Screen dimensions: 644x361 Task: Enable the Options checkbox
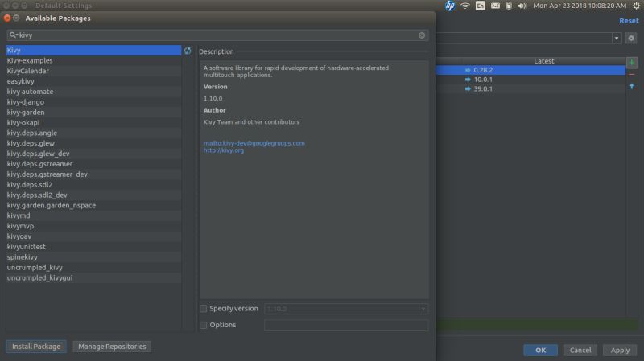203,325
